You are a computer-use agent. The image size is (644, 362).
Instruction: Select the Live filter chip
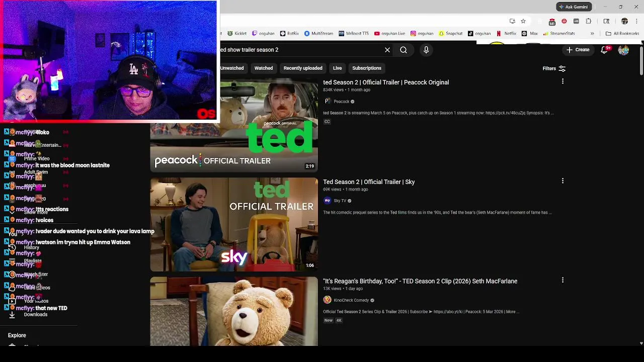pyautogui.click(x=337, y=68)
